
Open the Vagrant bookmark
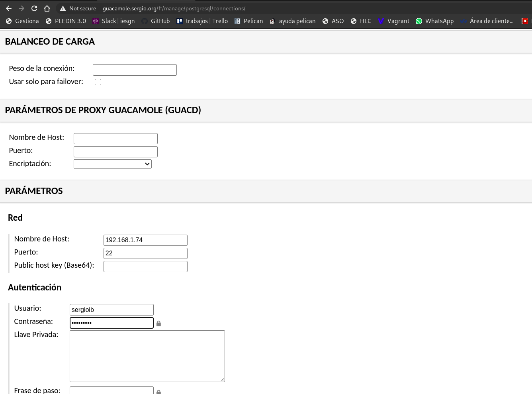pos(393,21)
